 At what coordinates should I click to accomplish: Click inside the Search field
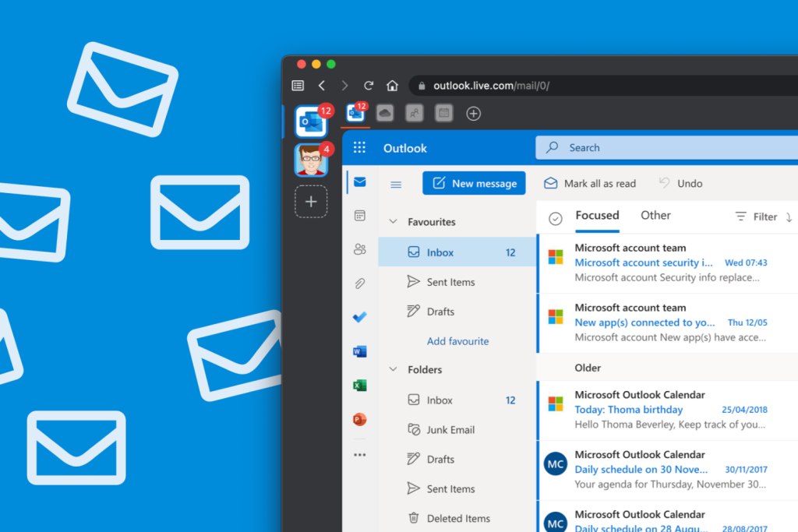(x=623, y=147)
